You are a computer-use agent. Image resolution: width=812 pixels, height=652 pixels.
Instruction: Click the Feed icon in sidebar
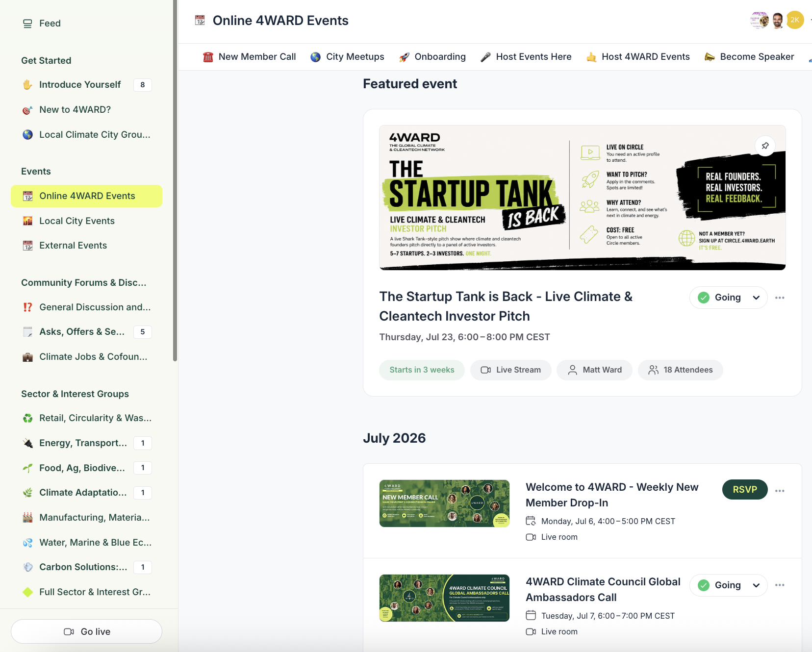click(27, 24)
